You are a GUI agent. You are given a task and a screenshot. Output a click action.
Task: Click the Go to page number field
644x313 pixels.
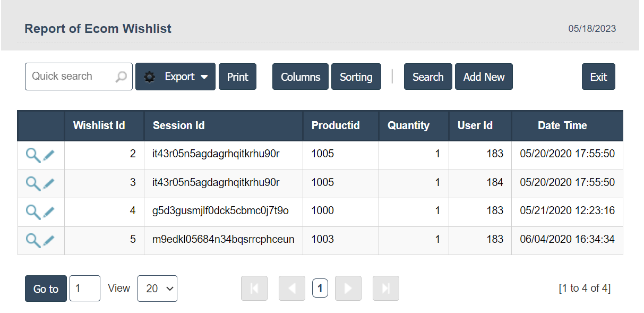84,289
